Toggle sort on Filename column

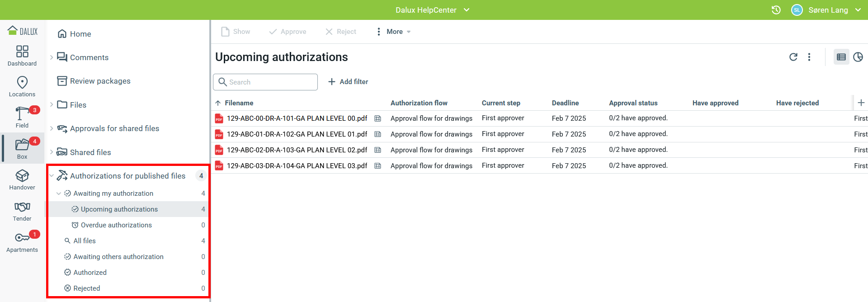point(239,103)
